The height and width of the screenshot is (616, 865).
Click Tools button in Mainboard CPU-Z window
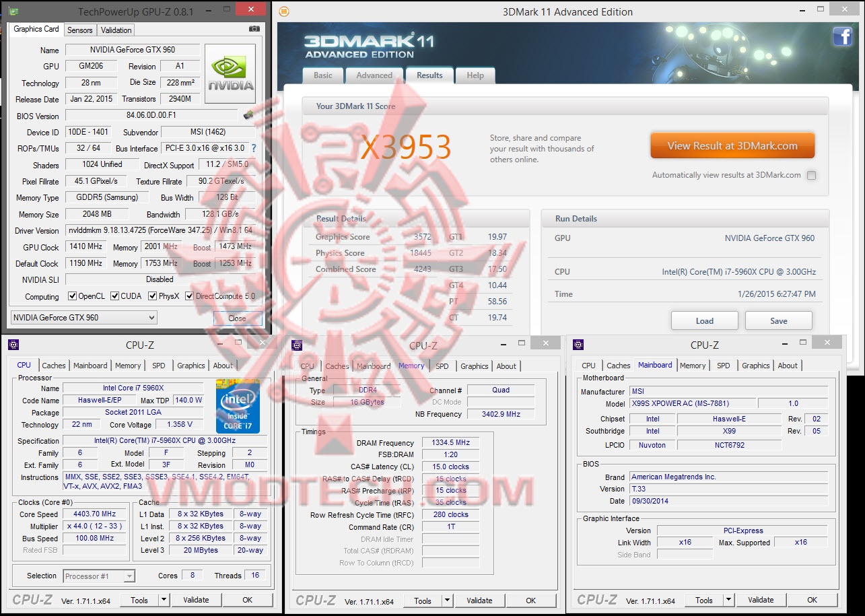click(x=704, y=600)
